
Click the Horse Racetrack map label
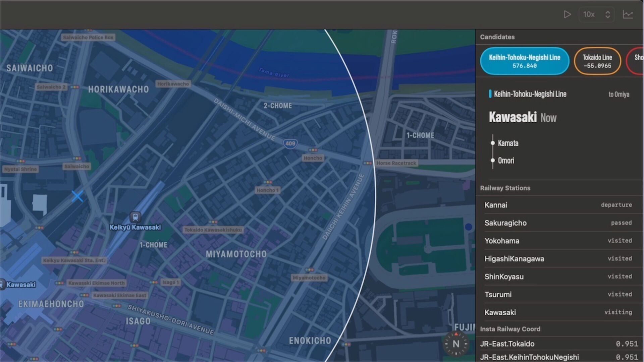pos(396,163)
